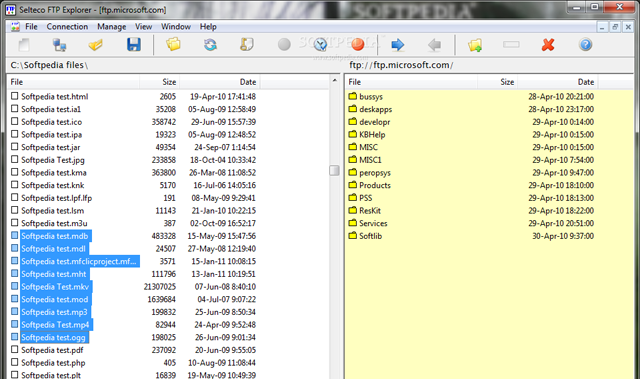Viewport: 640px width, 379px height.
Task: Click the local pane scroll up arrow
Action: click(334, 80)
